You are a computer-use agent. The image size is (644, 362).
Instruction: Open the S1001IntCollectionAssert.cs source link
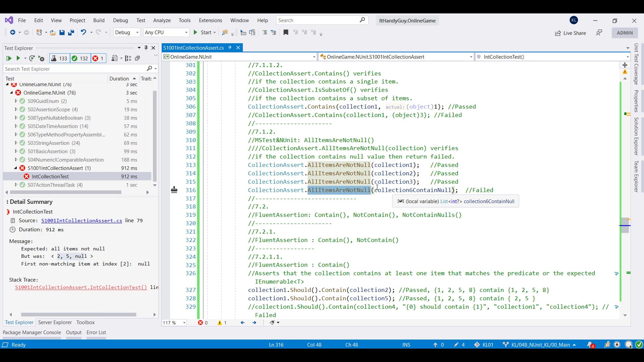82,221
